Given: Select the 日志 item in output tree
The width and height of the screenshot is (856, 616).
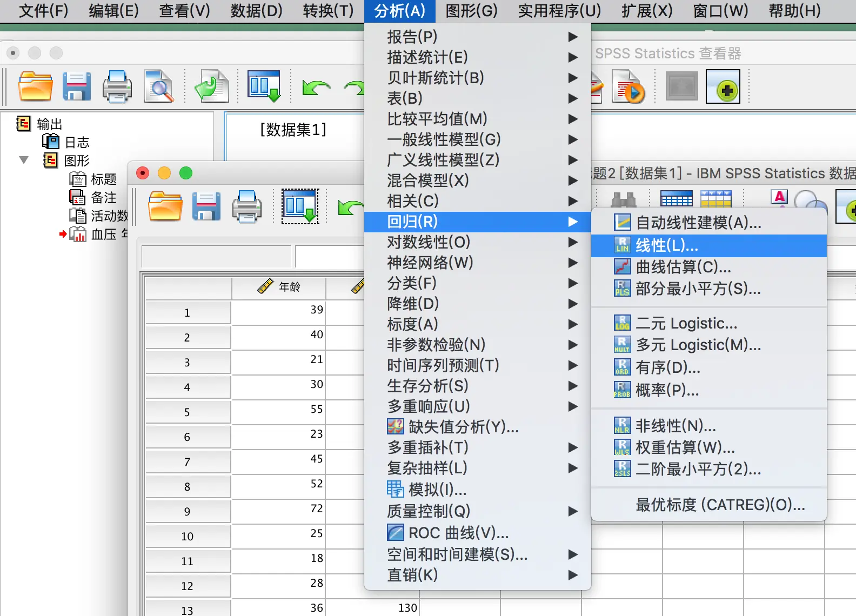Looking at the screenshot, I should (77, 142).
